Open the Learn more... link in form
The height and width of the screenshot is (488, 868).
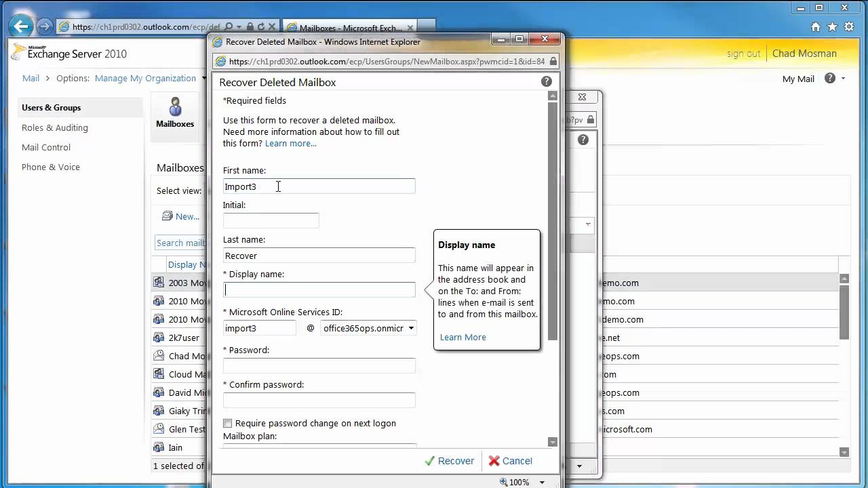click(291, 143)
